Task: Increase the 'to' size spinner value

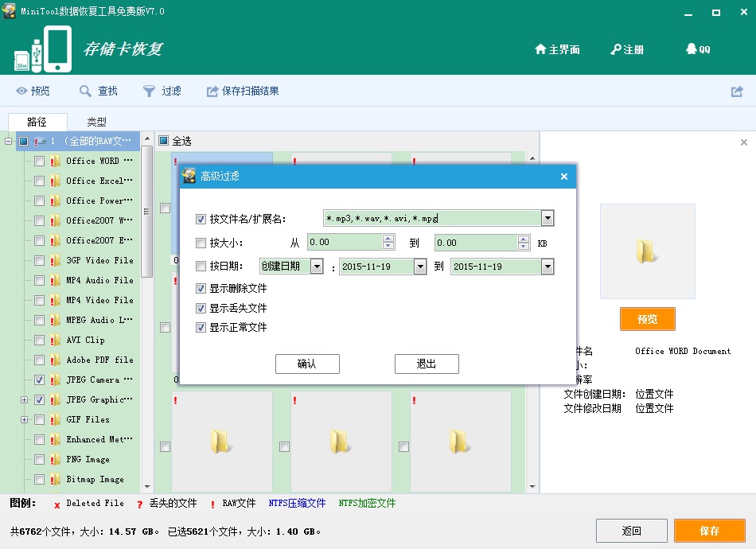Action: coord(524,239)
